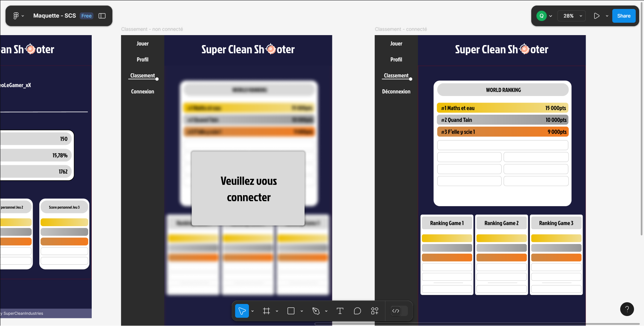644x326 pixels.
Task: Click the Free plan badge
Action: click(87, 16)
